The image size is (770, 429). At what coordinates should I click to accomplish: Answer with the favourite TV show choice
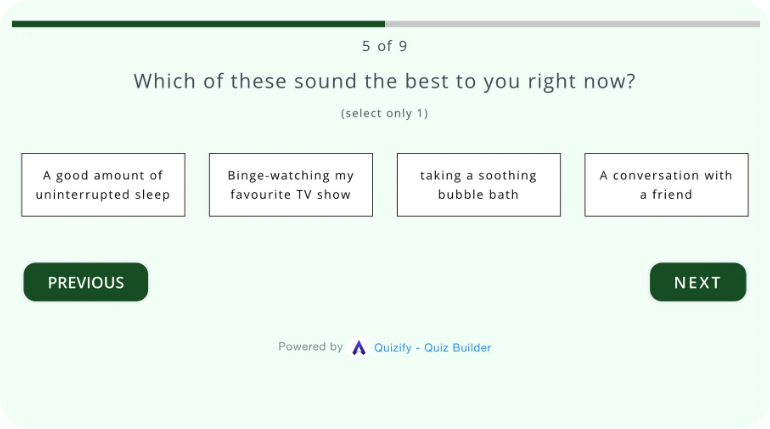tap(291, 185)
